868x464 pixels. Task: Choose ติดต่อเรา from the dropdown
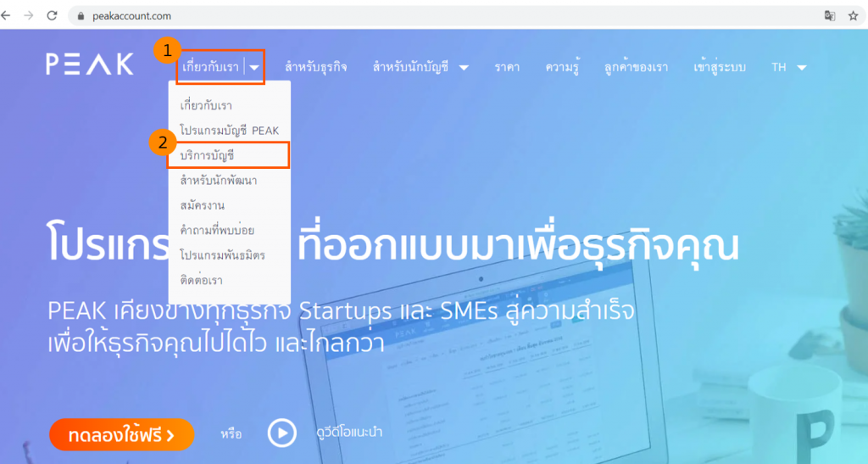201,280
